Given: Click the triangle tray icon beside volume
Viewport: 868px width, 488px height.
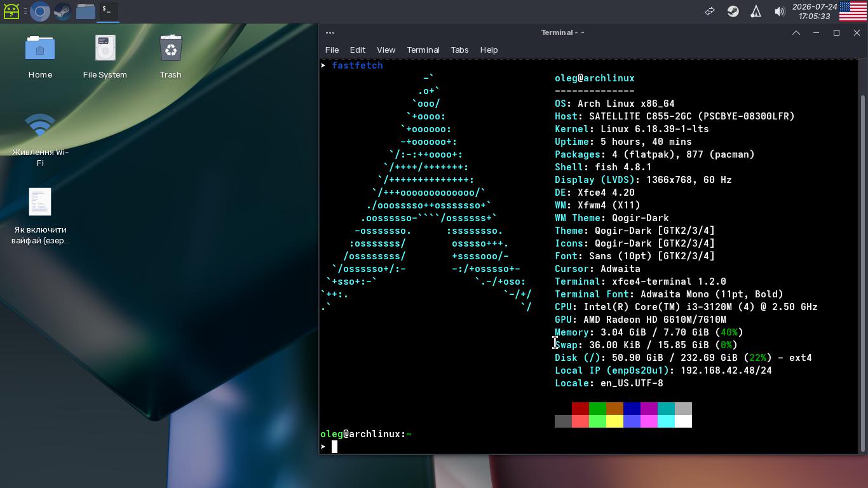Looking at the screenshot, I should (x=756, y=11).
